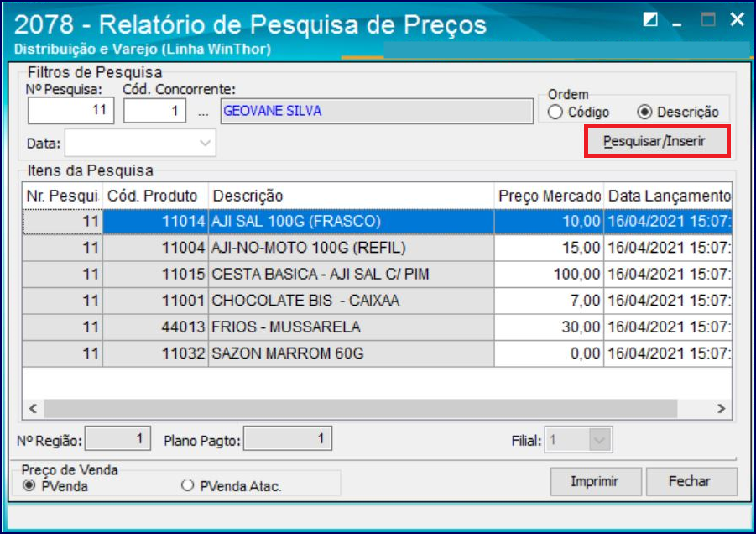Click the horizontal scrollbar thumb
756x534 pixels.
pos(361,409)
